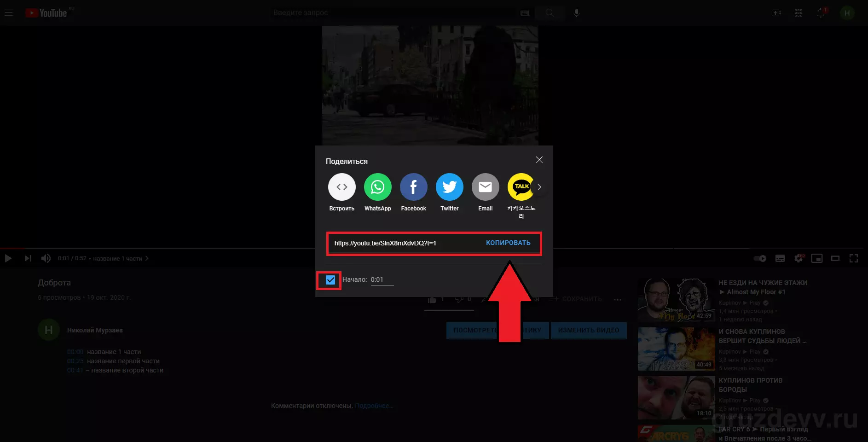Enable miniplayer mode

tap(816, 258)
